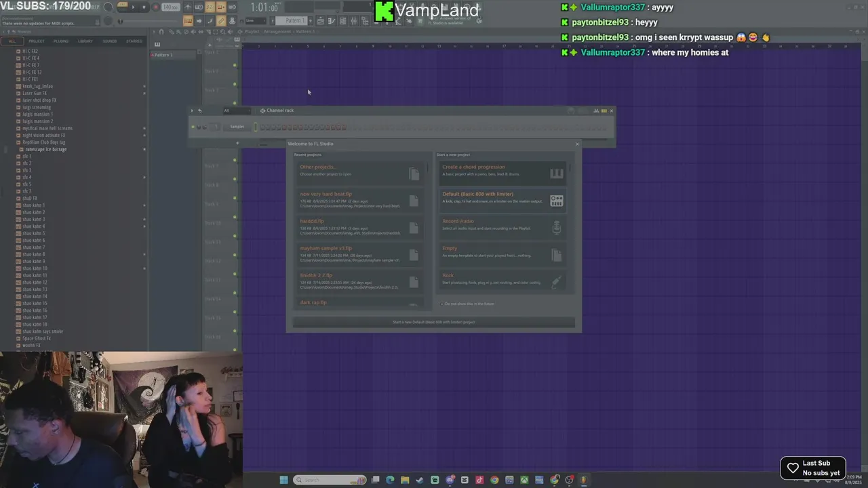Open recent project new very hard beat.flp

tap(359, 201)
